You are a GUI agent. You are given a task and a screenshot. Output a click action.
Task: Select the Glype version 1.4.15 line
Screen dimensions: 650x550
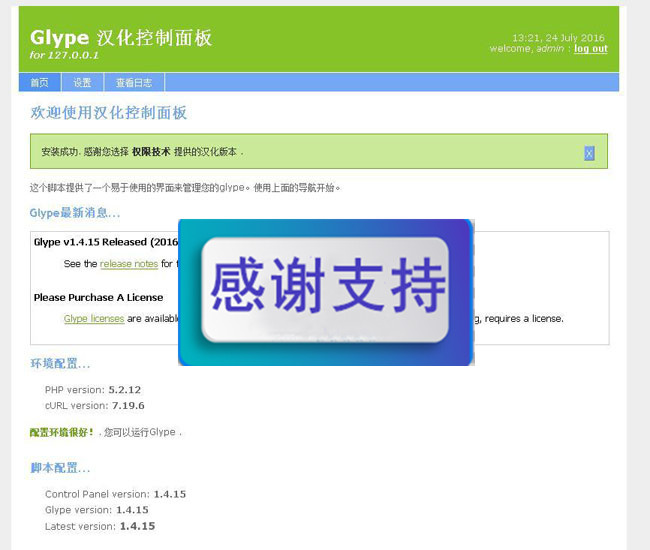(97, 510)
